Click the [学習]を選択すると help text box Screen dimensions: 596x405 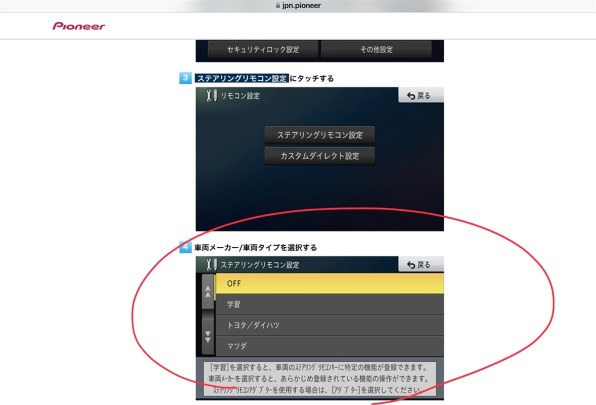coord(320,378)
